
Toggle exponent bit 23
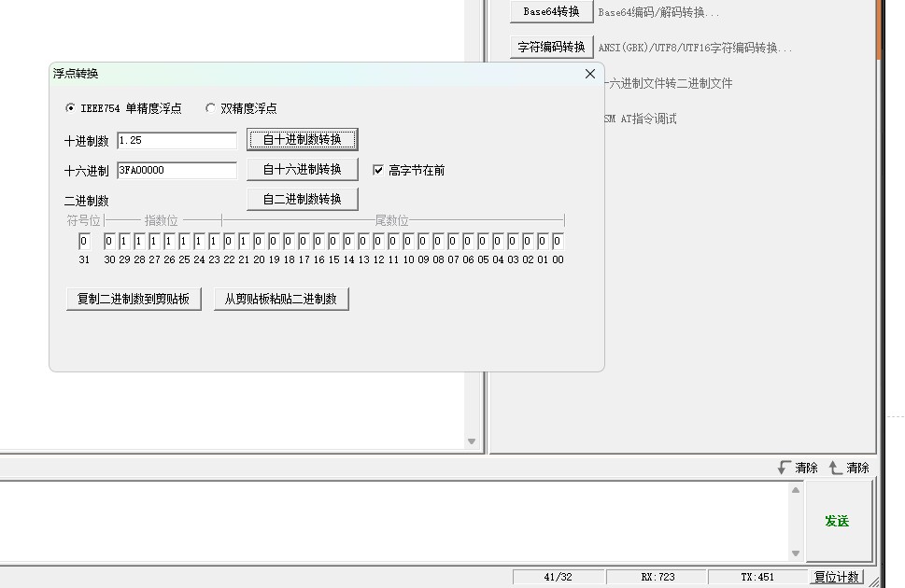[x=214, y=241]
